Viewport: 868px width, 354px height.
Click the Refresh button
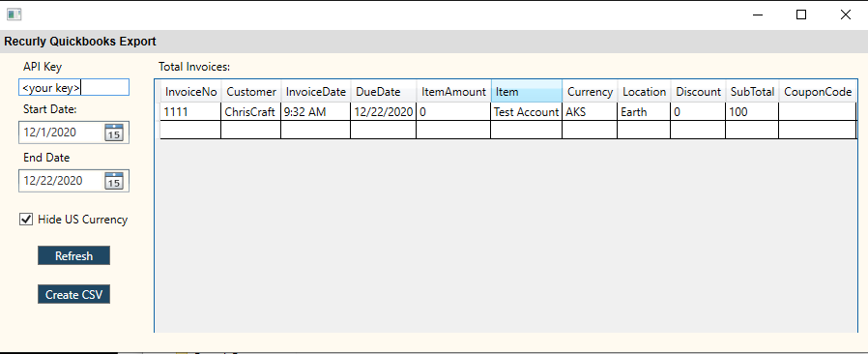pyautogui.click(x=73, y=256)
